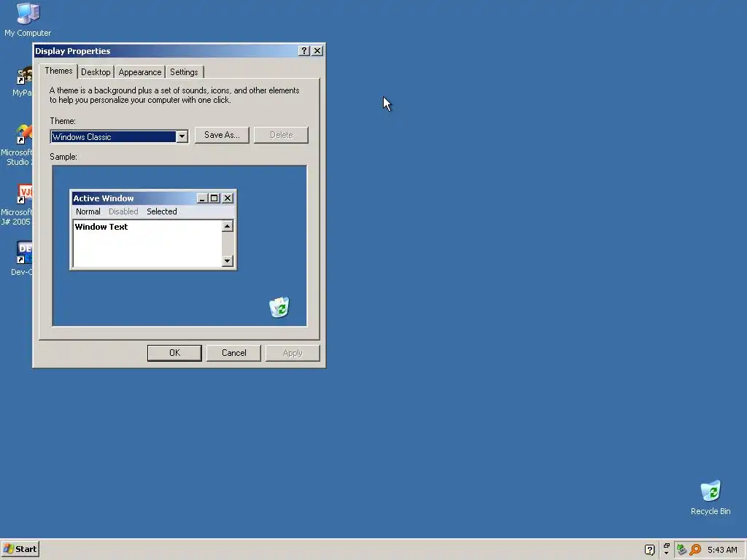Close the Display Properties dialog

[x=317, y=51]
